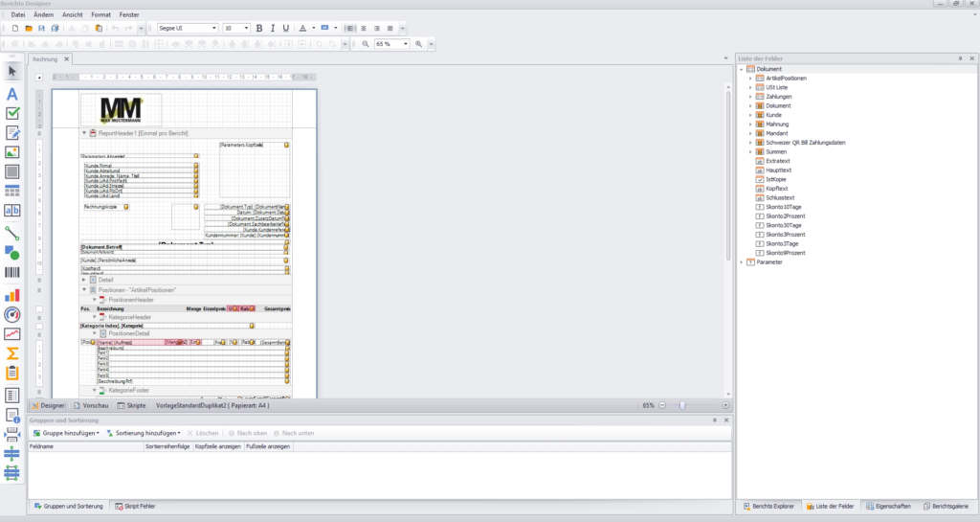Image resolution: width=980 pixels, height=522 pixels.
Task: Select the Pointer tool in the toolbox
Action: pos(11,72)
